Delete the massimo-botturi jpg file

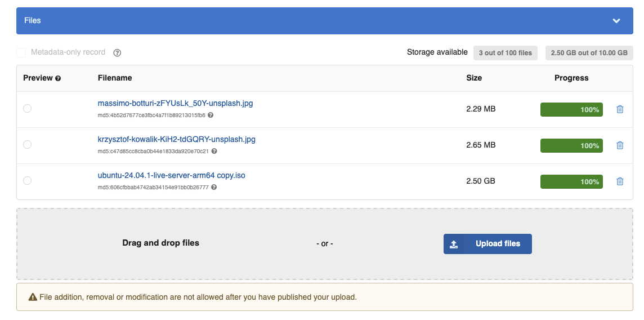click(620, 109)
